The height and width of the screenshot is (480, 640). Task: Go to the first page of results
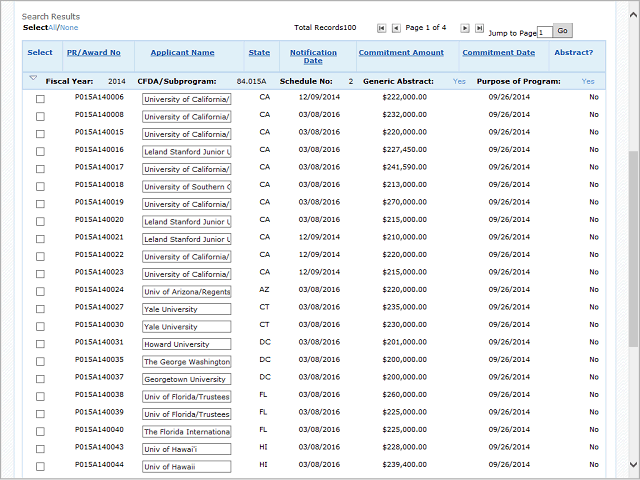(x=381, y=28)
